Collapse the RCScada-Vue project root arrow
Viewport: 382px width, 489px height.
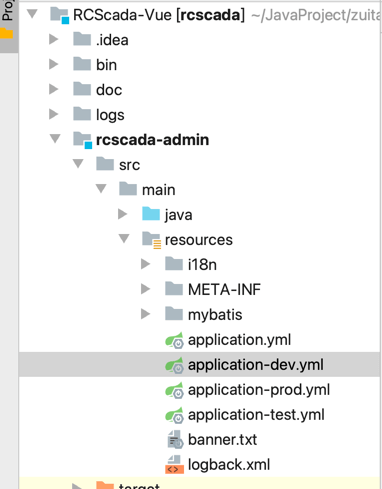pos(32,14)
